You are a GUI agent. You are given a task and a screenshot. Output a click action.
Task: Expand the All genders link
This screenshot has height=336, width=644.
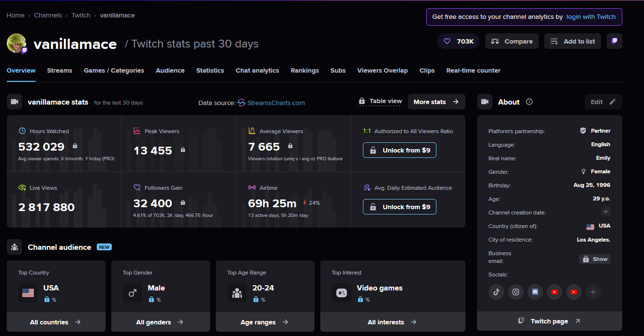click(x=160, y=322)
